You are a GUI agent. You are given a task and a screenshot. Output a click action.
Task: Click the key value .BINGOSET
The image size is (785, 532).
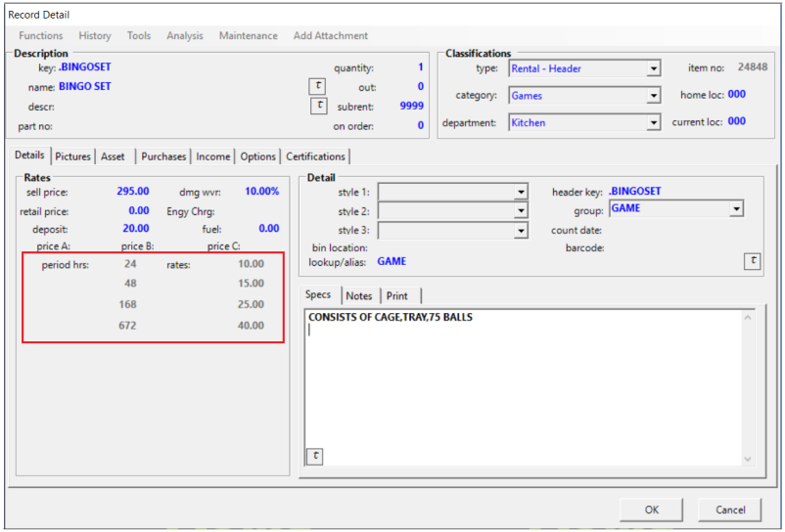(84, 67)
